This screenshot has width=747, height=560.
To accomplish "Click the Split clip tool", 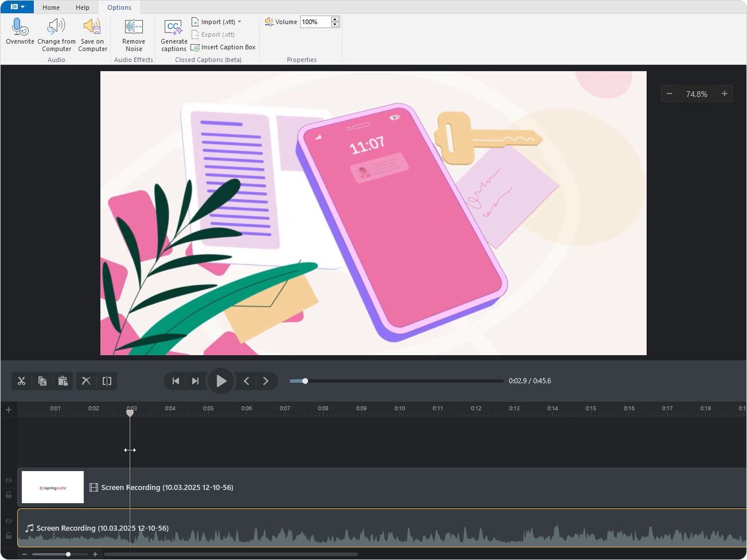I will click(107, 381).
